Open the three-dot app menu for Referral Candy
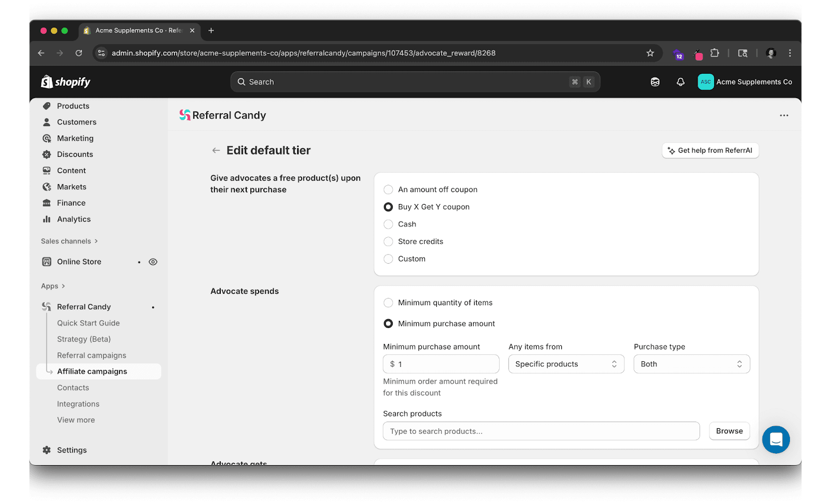 click(784, 115)
